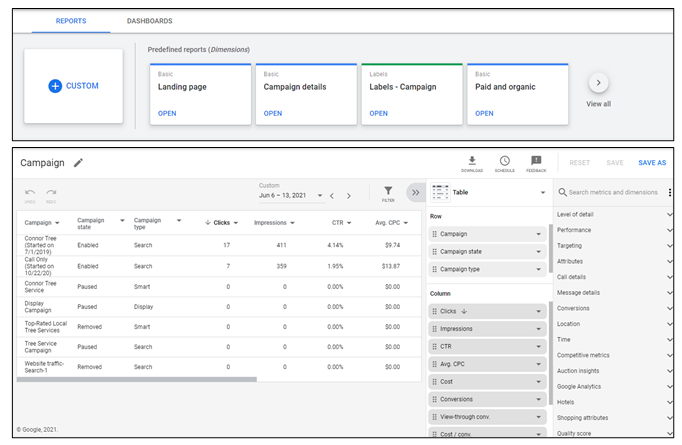The width and height of the screenshot is (682, 445).
Task: Click the search magnifier icon
Action: 562,192
